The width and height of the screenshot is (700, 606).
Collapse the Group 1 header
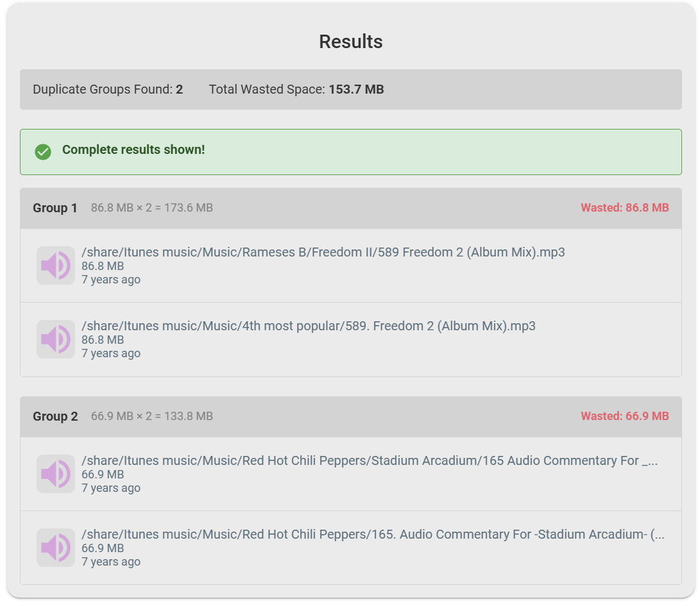351,208
